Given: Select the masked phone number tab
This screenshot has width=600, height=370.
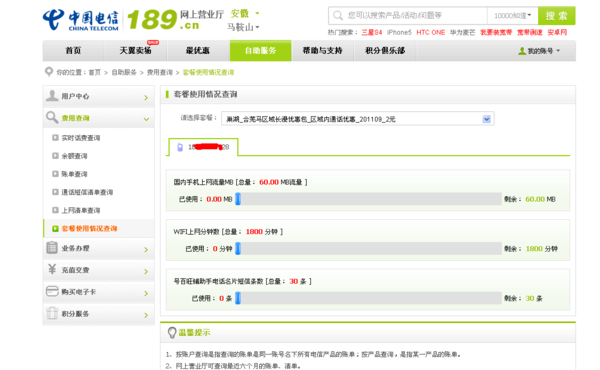Looking at the screenshot, I should click(x=204, y=147).
